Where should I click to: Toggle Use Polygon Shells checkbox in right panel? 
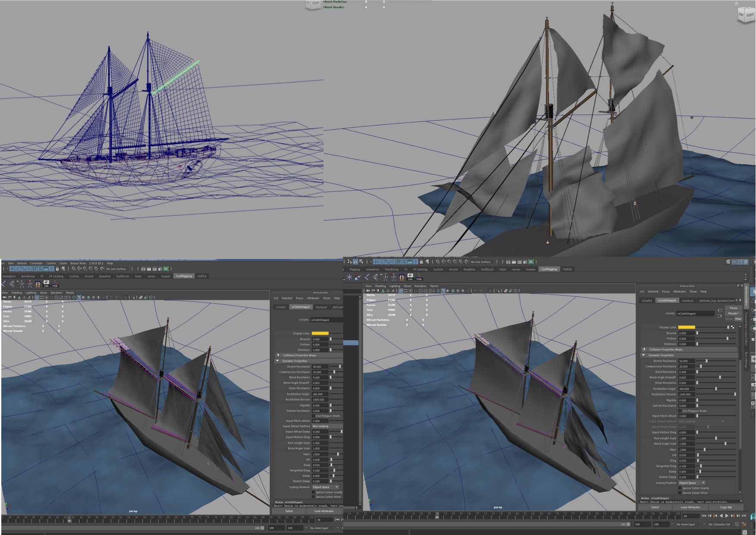[x=680, y=411]
